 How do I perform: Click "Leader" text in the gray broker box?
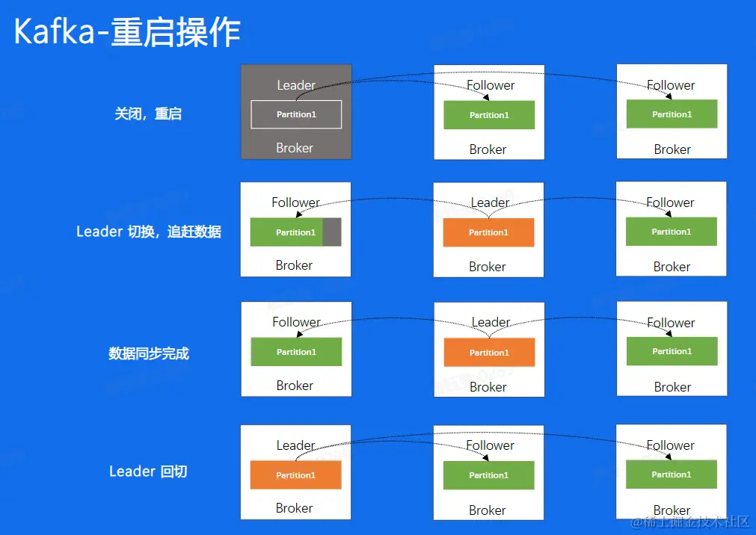(x=296, y=85)
